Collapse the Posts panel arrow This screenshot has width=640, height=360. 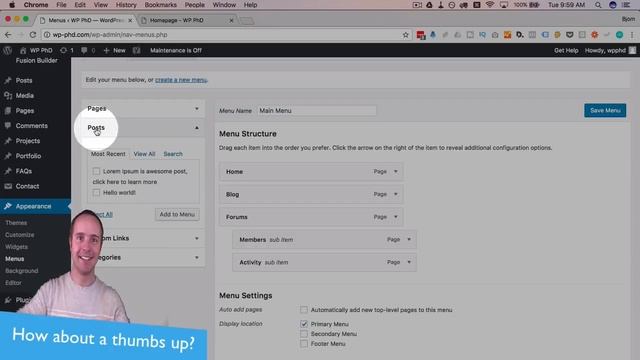[x=197, y=128]
